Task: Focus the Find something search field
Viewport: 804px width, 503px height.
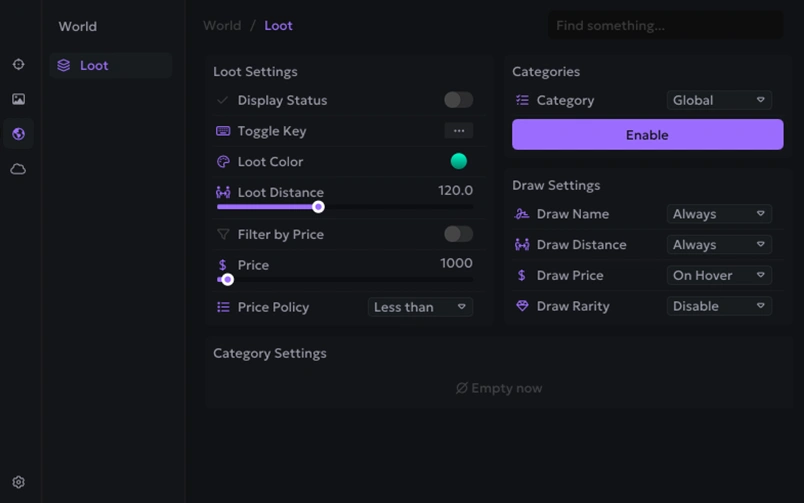Action: coord(664,26)
